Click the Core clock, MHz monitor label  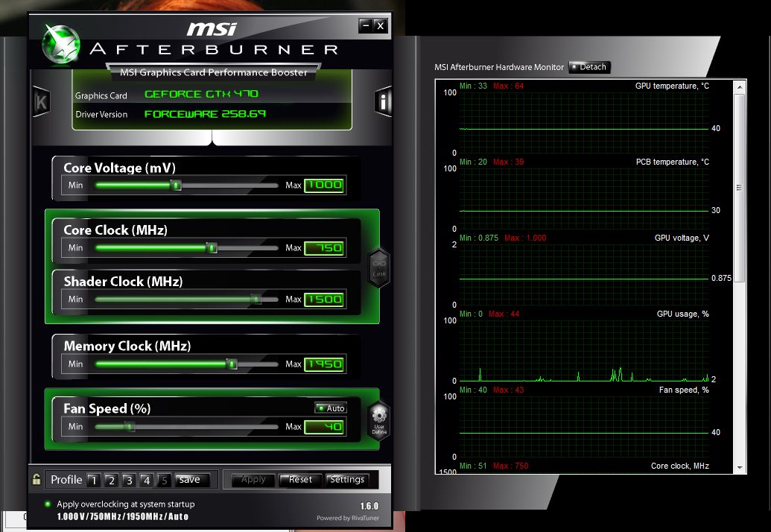pos(680,466)
